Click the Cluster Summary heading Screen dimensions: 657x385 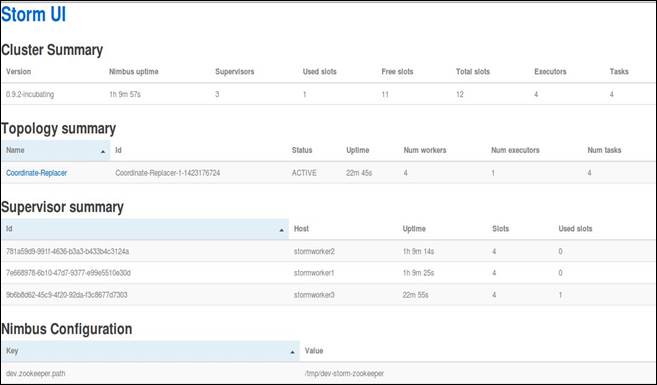point(52,50)
